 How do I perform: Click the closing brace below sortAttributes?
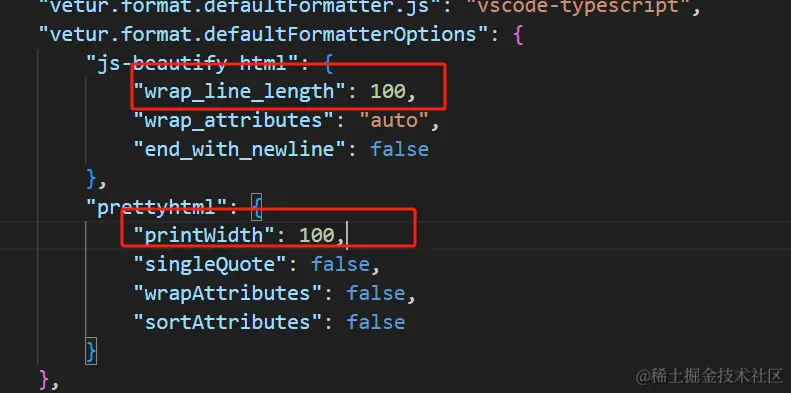(91, 351)
